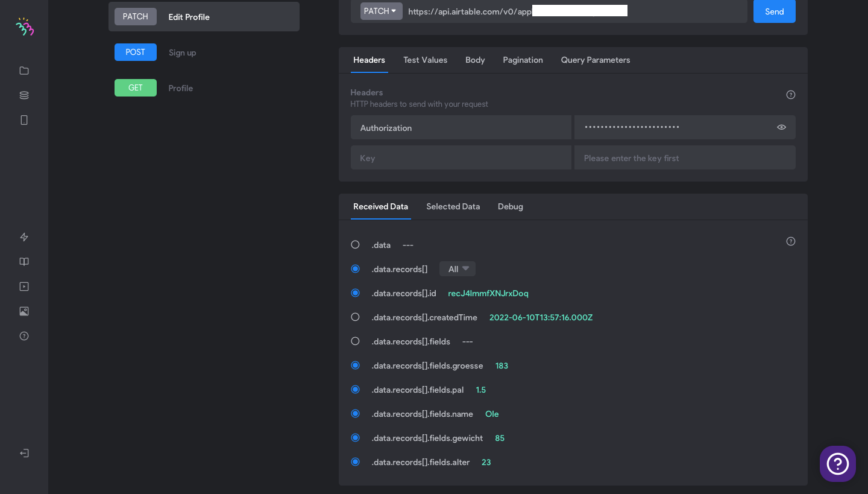868x494 pixels.
Task: Click the empty Key header input
Action: tap(461, 157)
